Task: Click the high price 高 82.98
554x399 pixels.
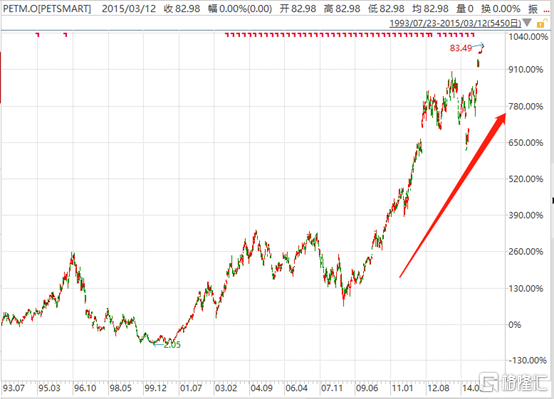Action: pyautogui.click(x=342, y=8)
